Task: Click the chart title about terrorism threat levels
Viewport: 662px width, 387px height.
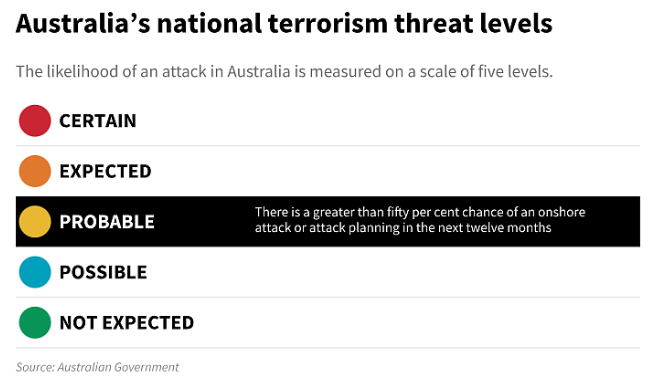Action: [284, 23]
